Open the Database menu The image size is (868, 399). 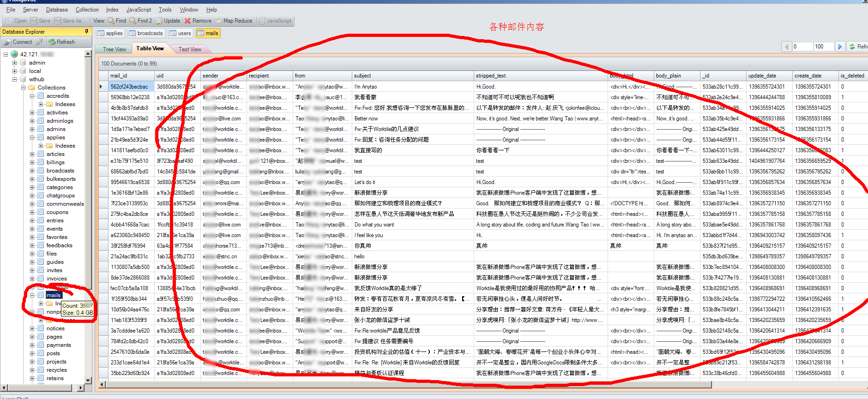point(57,10)
